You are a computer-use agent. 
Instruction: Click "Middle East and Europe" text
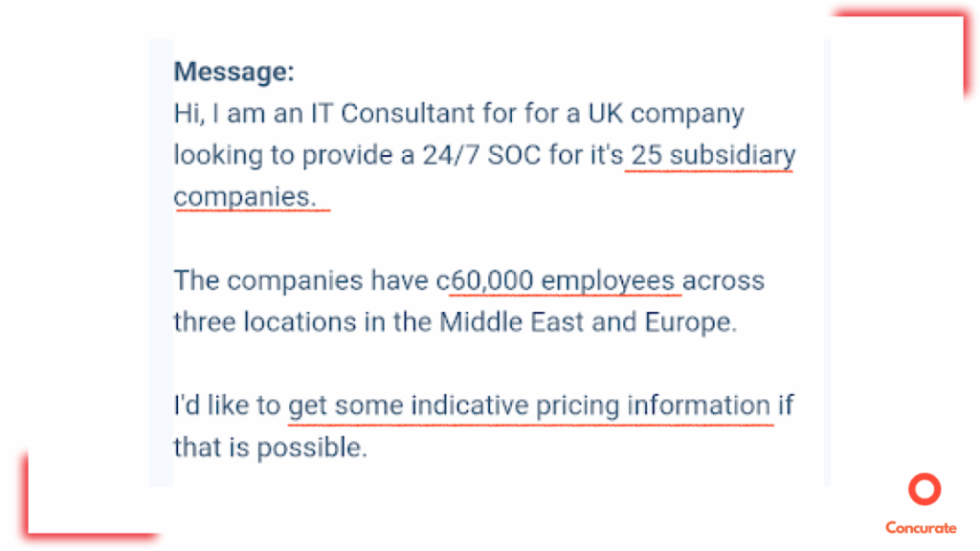587,322
